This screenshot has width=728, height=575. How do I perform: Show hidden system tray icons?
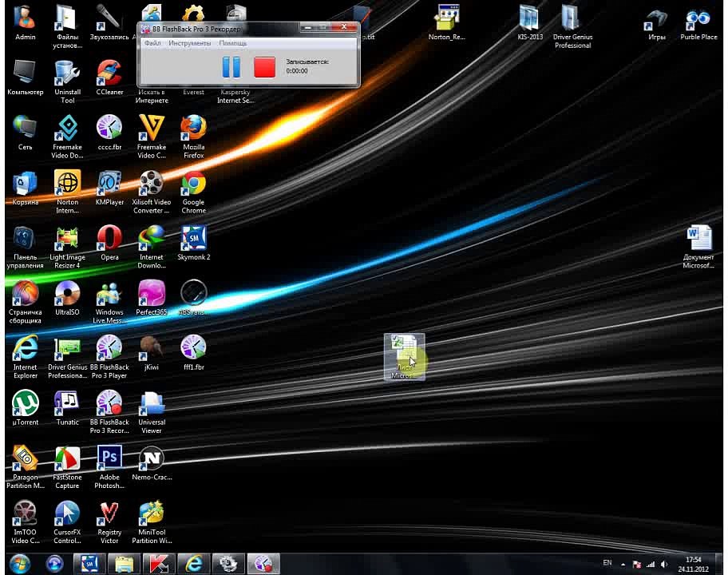click(623, 565)
